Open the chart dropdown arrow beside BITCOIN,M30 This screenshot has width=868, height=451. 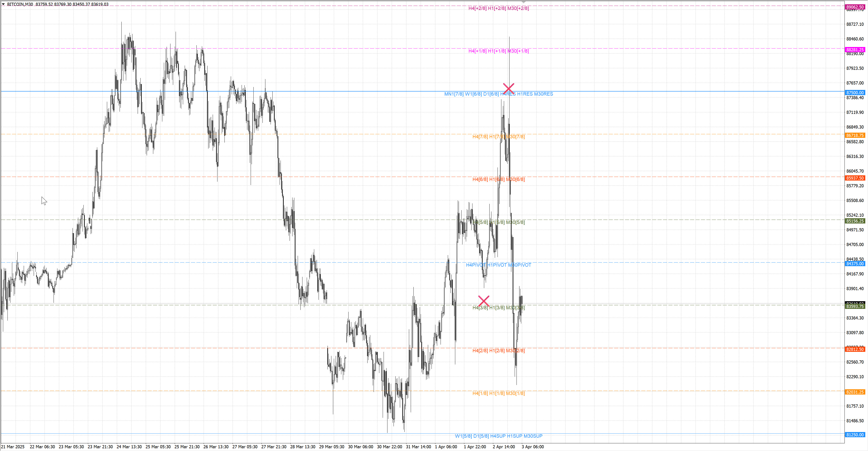pyautogui.click(x=3, y=4)
